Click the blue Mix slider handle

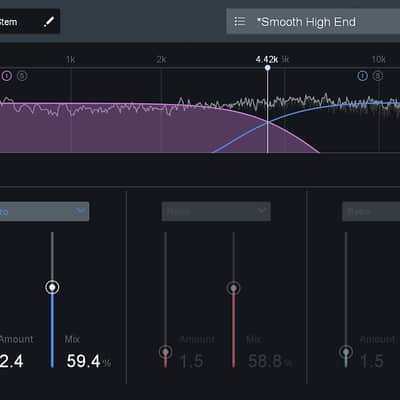[x=52, y=287]
